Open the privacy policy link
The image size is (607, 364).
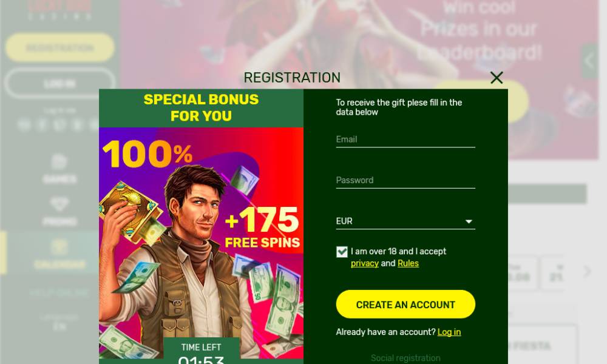(365, 263)
